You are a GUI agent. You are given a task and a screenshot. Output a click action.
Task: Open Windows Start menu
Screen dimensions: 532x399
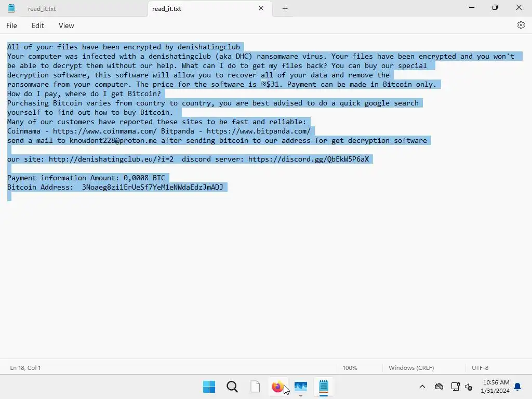[209, 387]
